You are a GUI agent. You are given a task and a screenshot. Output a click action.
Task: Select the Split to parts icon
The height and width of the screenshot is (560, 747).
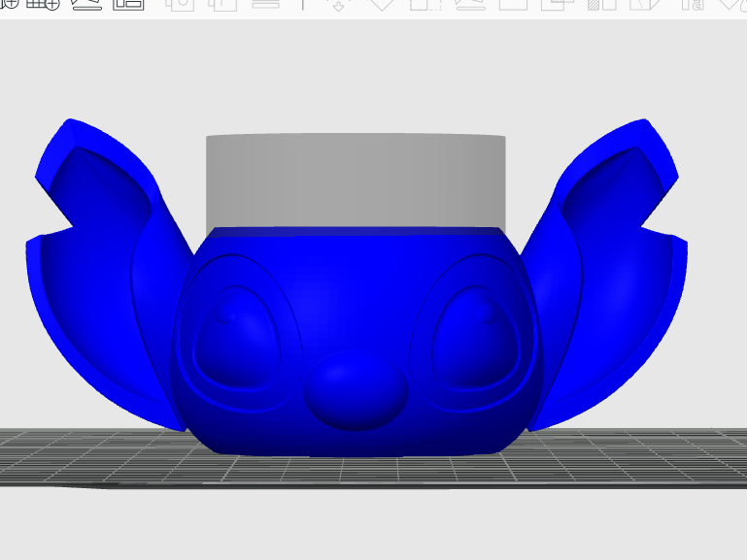tap(222, 4)
